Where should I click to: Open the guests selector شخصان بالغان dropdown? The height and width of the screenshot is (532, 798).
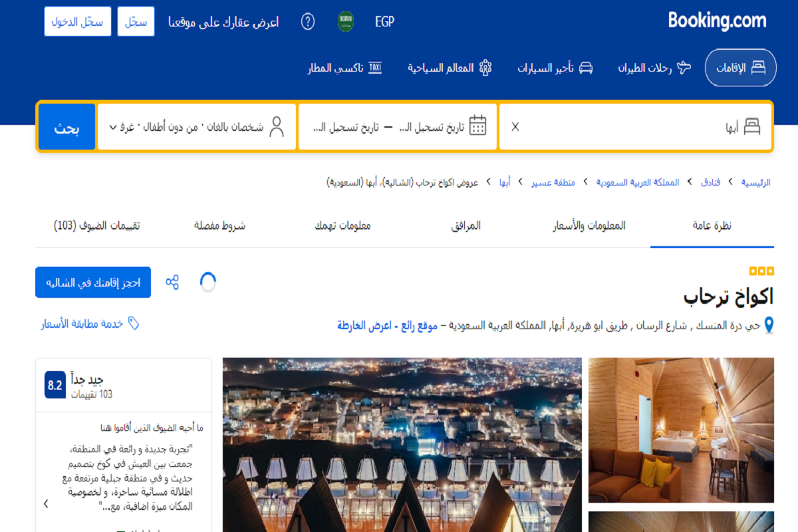click(x=196, y=126)
